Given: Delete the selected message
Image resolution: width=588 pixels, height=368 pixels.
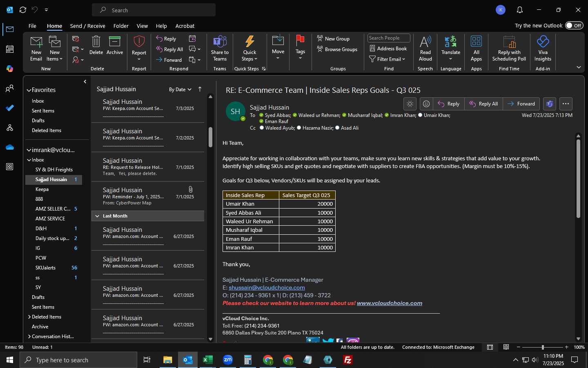Looking at the screenshot, I should coord(96,45).
